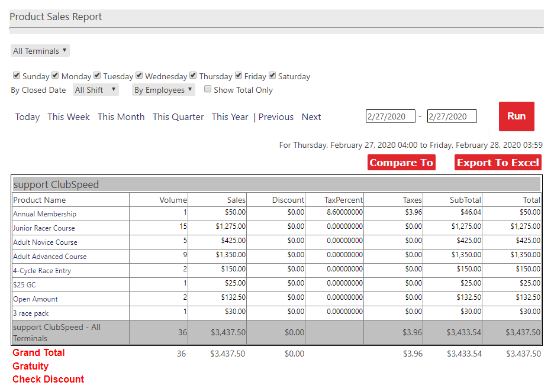The width and height of the screenshot is (554, 392).
Task: Toggle the Tuesday checkbox
Action: click(x=97, y=75)
